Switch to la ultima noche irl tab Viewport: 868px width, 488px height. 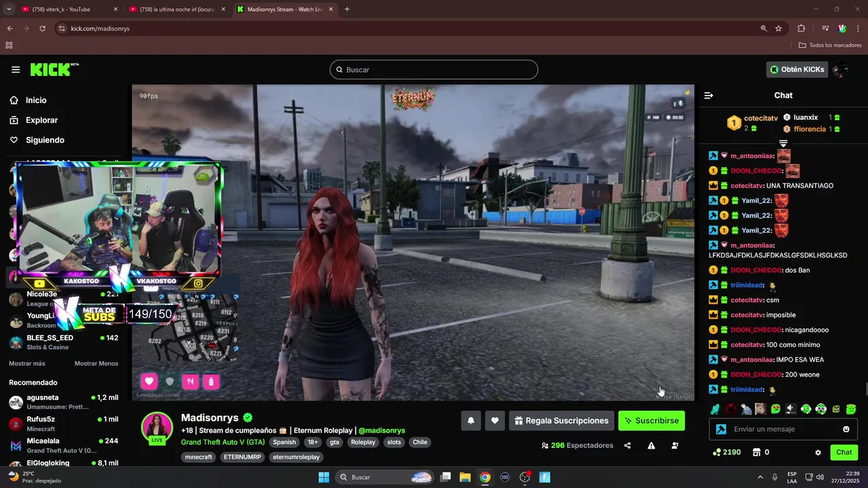click(x=178, y=9)
